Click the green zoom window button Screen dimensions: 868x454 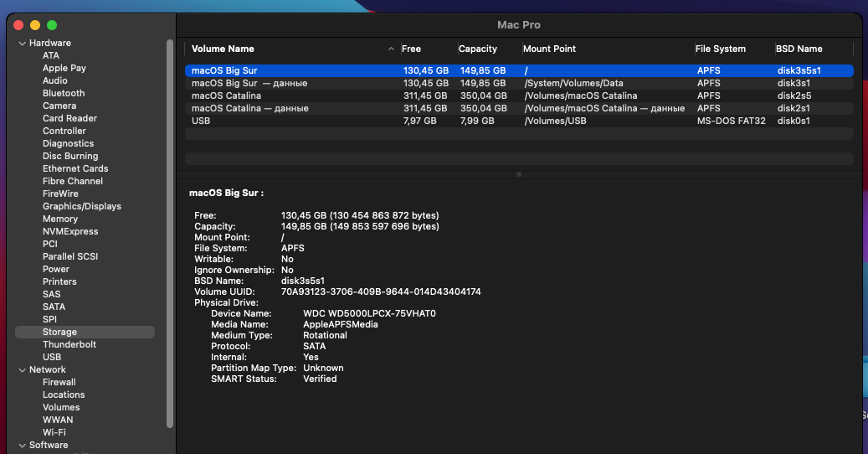52,25
